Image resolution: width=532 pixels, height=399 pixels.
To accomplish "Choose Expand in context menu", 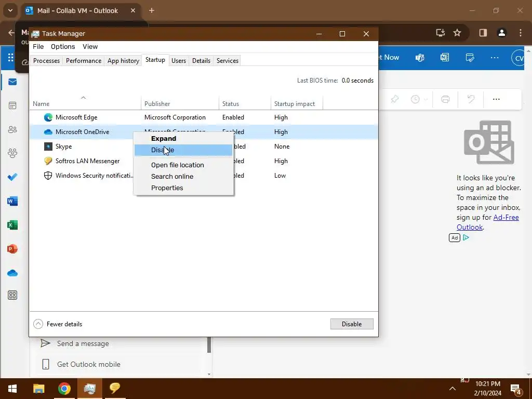I will point(183,138).
